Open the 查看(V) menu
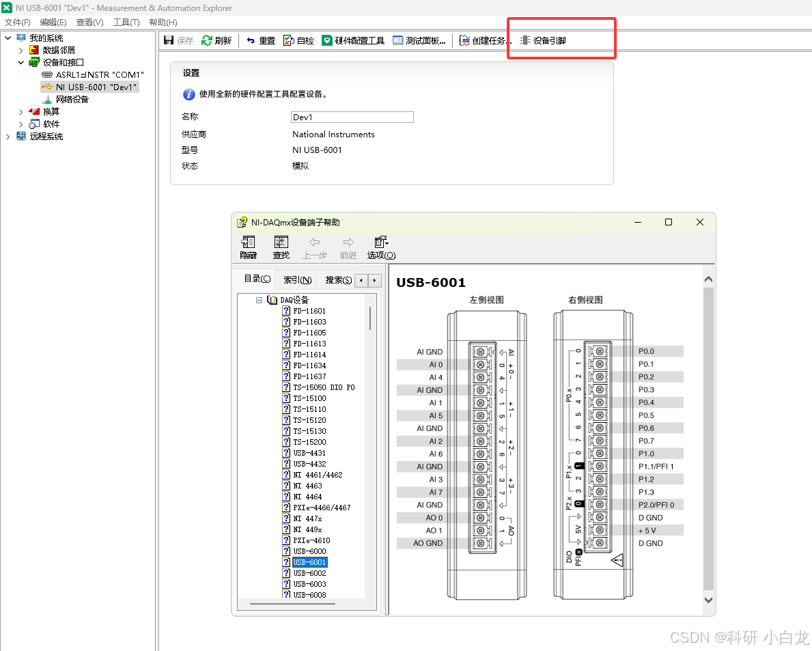The image size is (812, 651). tap(89, 23)
